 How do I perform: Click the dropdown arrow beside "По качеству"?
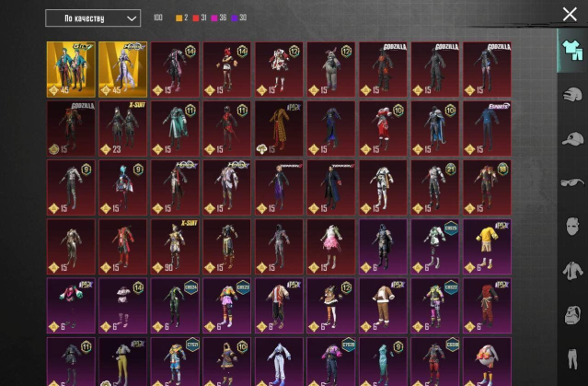pyautogui.click(x=130, y=18)
